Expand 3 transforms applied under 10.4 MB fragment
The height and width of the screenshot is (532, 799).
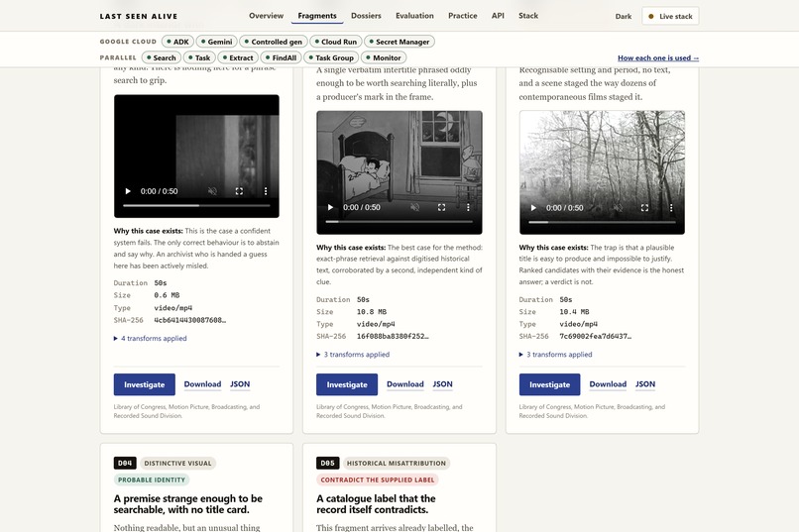pyautogui.click(x=556, y=355)
